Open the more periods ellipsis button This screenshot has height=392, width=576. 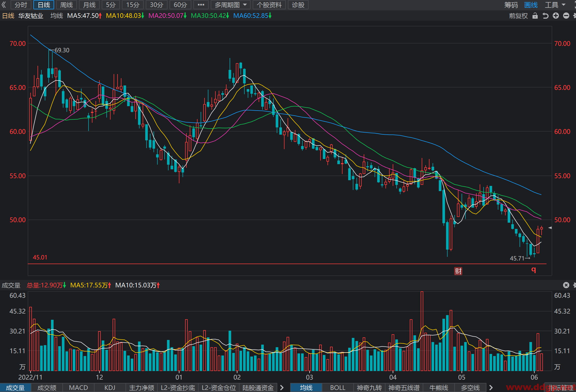tap(201, 5)
